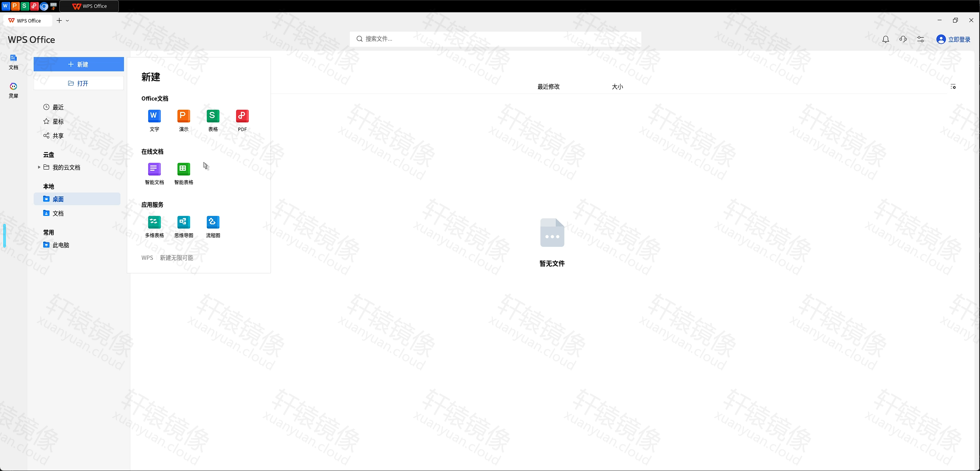Click the 搜索文件 search box
Screen dimensions: 980x471
[495, 39]
